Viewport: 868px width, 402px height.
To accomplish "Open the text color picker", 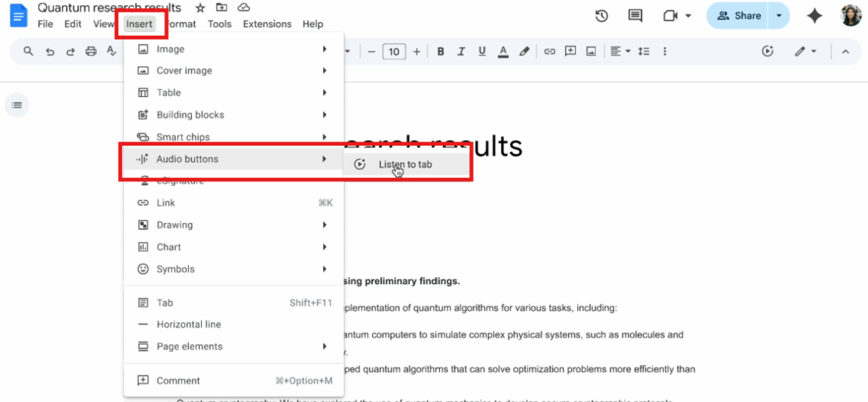I will tap(503, 52).
